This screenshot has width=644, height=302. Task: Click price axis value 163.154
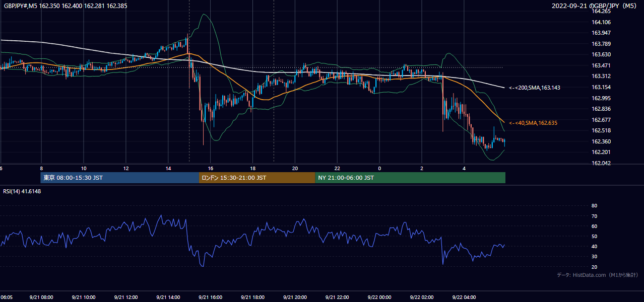(x=601, y=87)
